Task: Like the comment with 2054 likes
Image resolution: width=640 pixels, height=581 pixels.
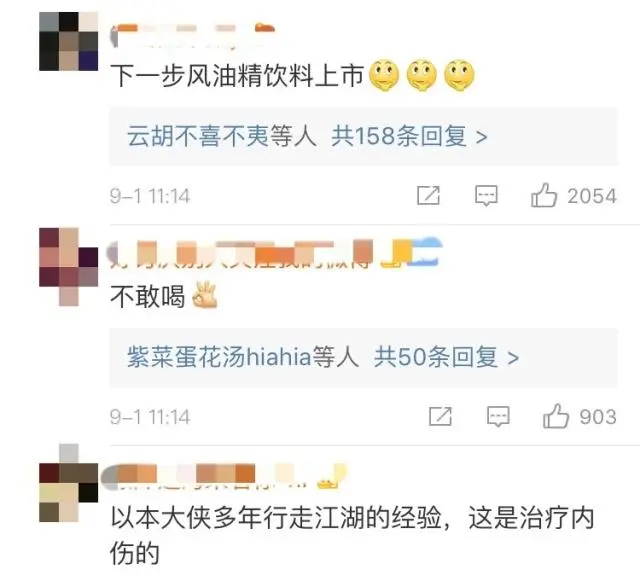Action: (x=544, y=195)
